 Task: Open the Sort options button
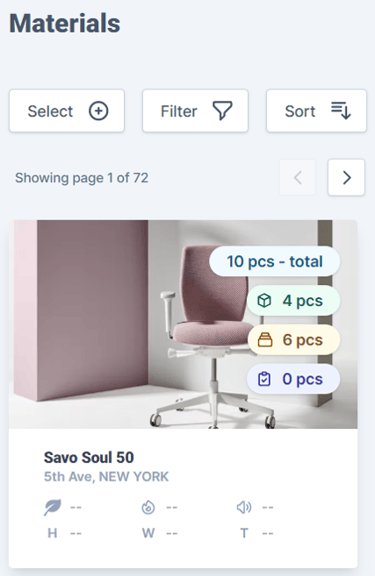coord(316,111)
